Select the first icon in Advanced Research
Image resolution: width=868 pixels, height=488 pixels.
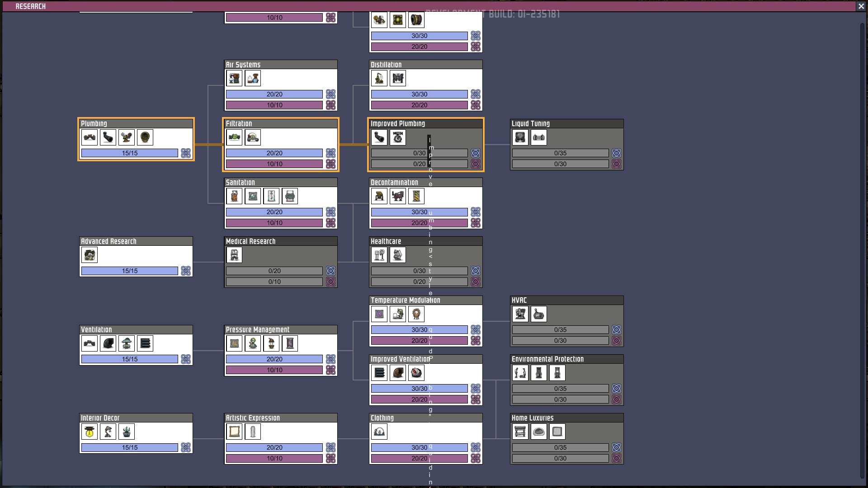pos(90,255)
